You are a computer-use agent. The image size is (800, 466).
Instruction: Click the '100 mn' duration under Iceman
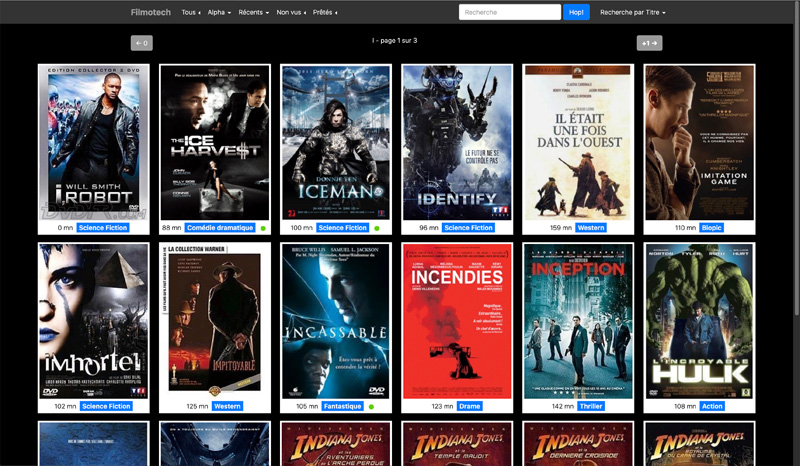click(302, 228)
